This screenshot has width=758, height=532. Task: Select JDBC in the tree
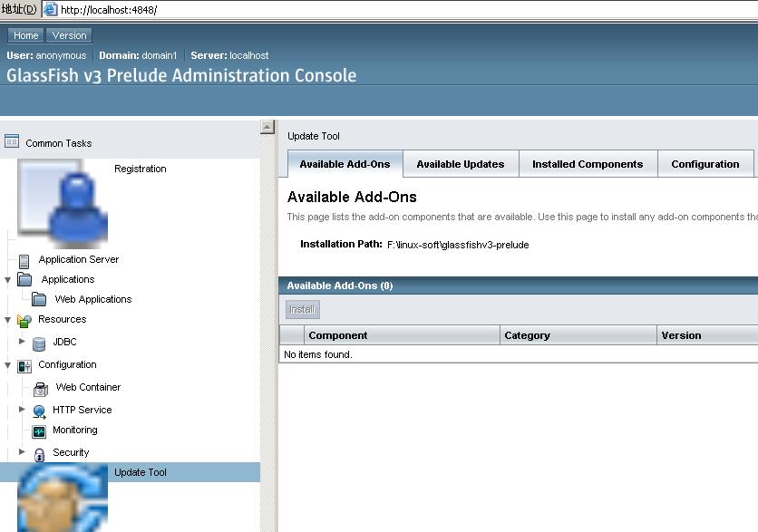[64, 342]
